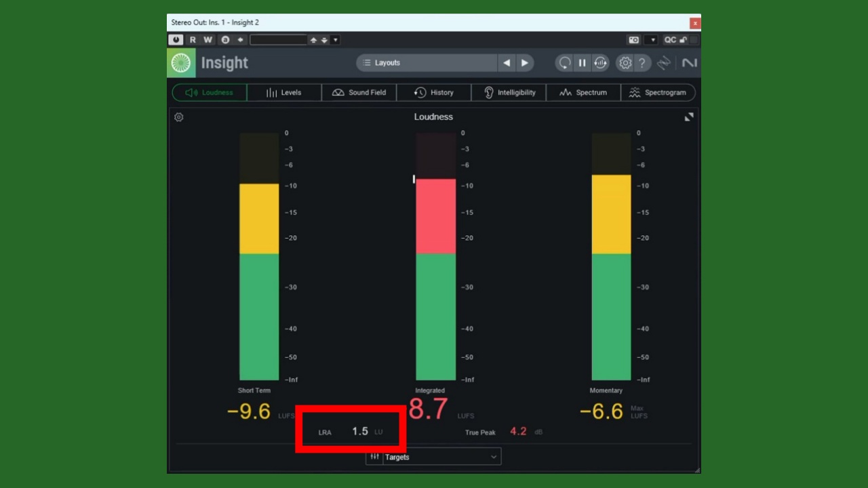Select the previous layout arrow
This screenshot has width=868, height=488.
(507, 63)
